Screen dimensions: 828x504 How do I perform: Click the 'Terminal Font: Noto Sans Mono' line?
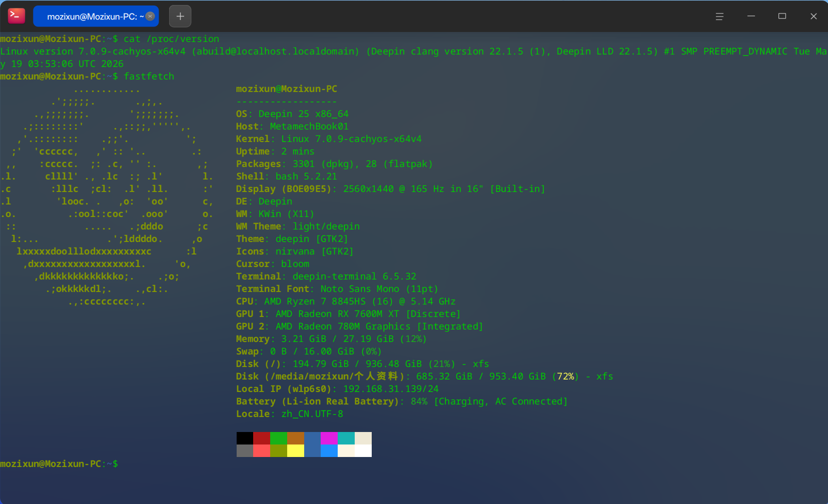coord(337,289)
